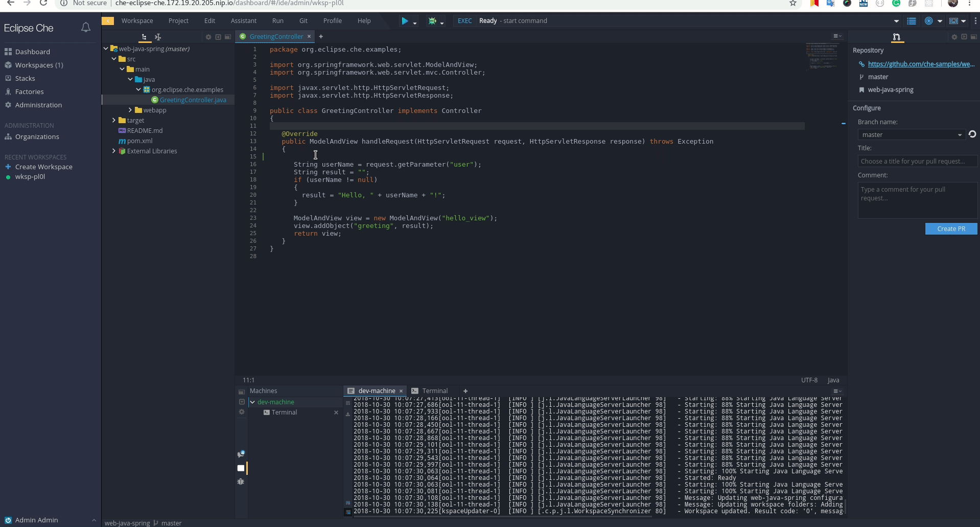Close the GreetingController editor tab
Screen dimensions: 980x527
tap(309, 36)
